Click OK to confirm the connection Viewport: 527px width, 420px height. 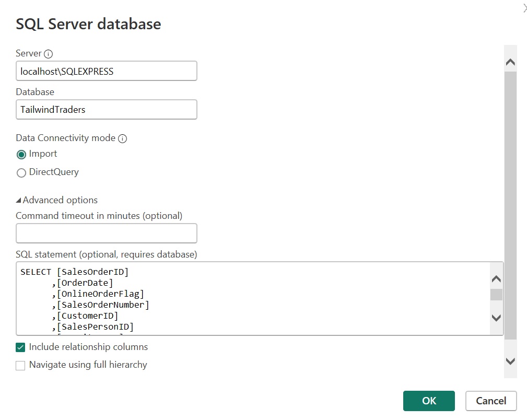point(429,401)
